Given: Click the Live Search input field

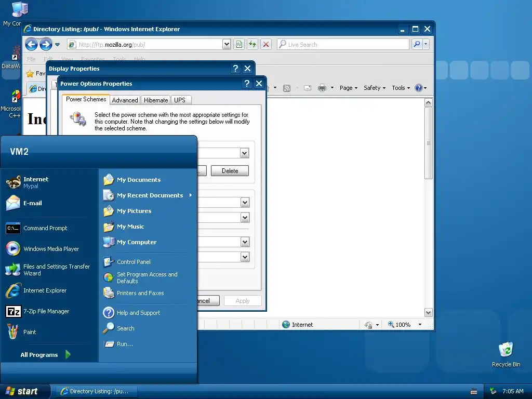Looking at the screenshot, I should pos(343,45).
